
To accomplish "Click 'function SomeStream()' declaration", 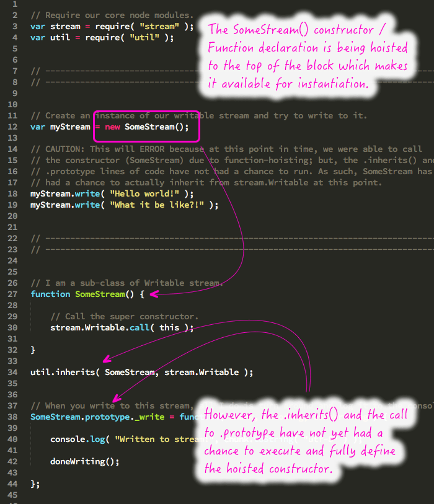I will tap(82, 294).
